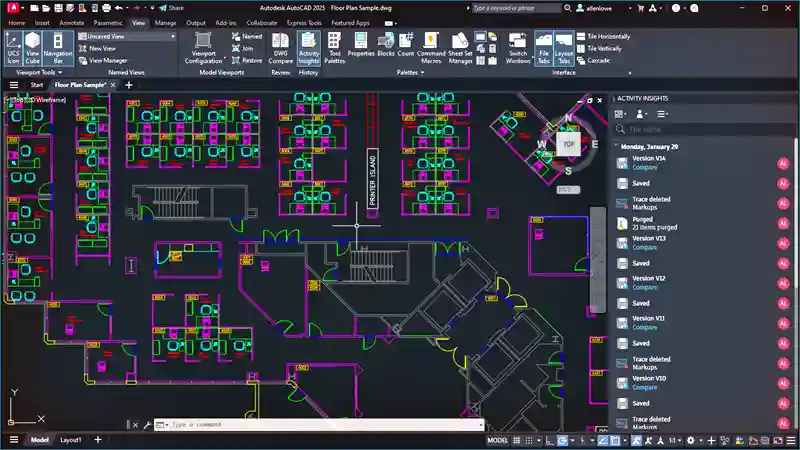This screenshot has height=450, width=800.
Task: Toggle the File Tabs button
Action: [544, 47]
